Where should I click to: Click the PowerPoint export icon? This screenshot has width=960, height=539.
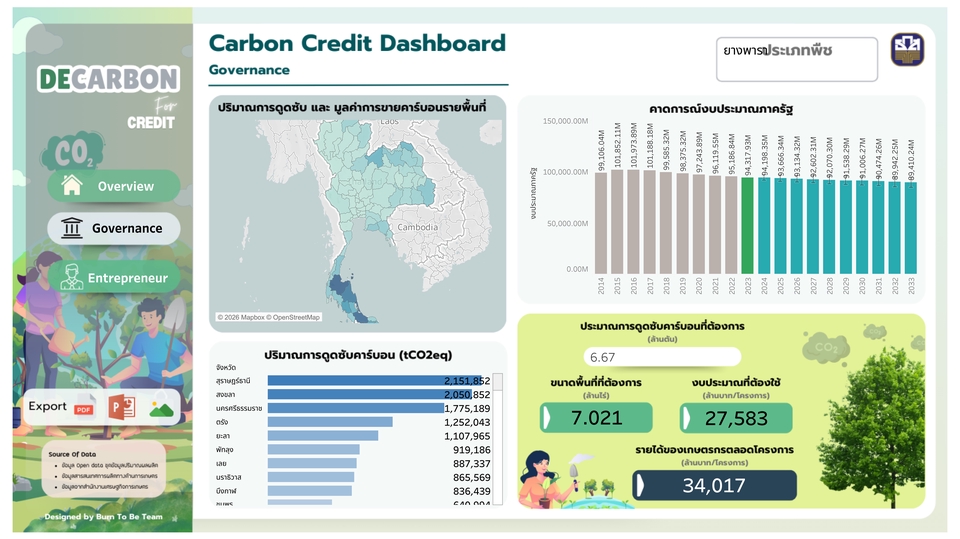pos(122,407)
